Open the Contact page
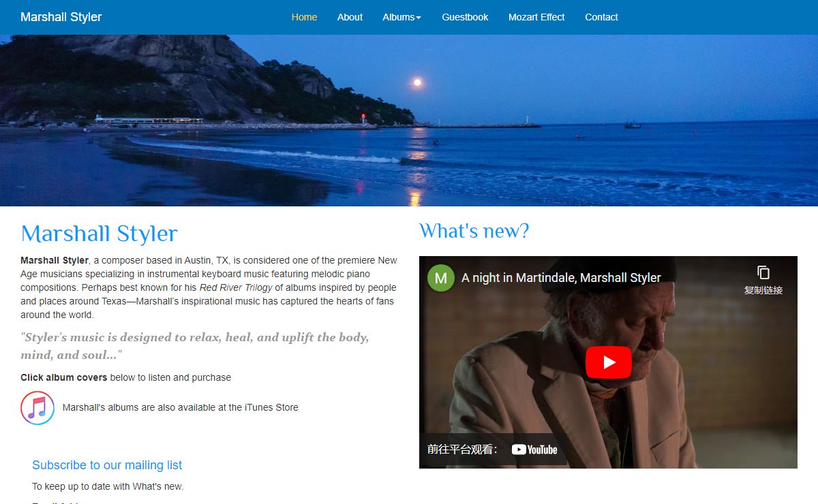Screen dimensions: 818x504 tap(601, 17)
